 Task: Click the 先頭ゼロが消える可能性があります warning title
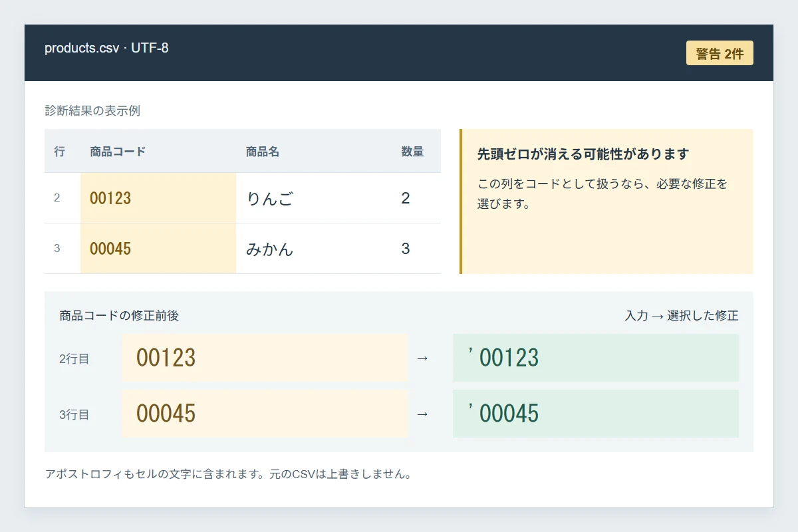point(583,154)
